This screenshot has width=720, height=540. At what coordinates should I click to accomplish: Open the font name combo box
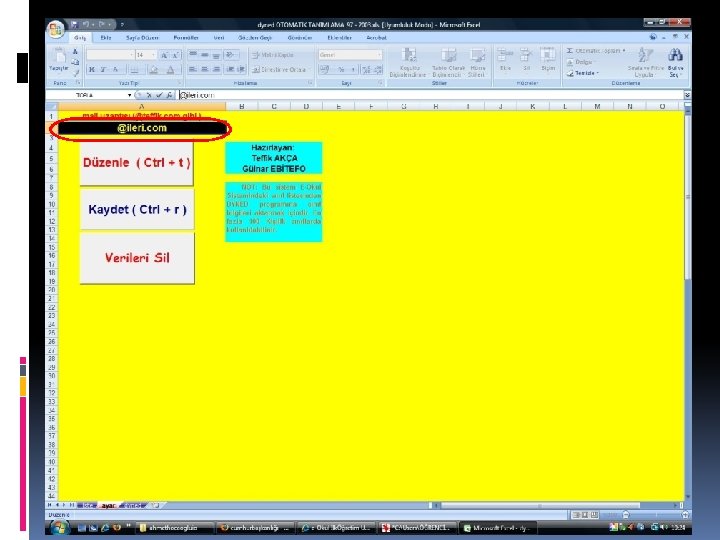tap(110, 55)
